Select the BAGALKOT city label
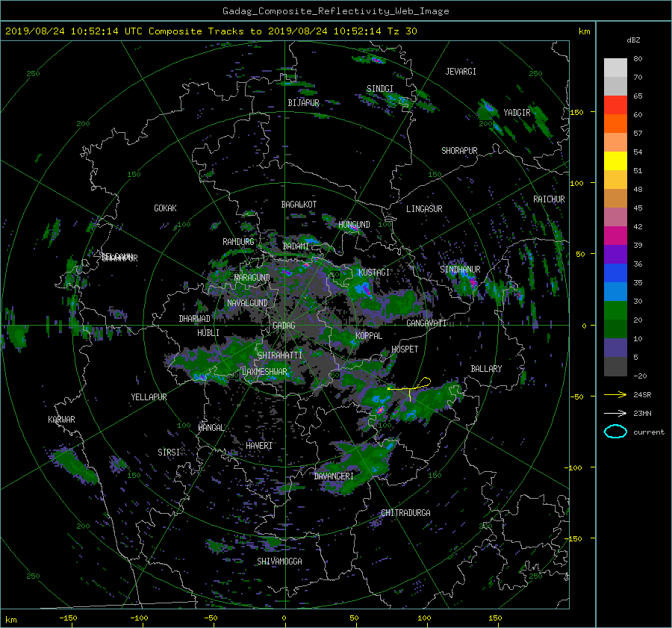672x628 pixels. tap(299, 205)
